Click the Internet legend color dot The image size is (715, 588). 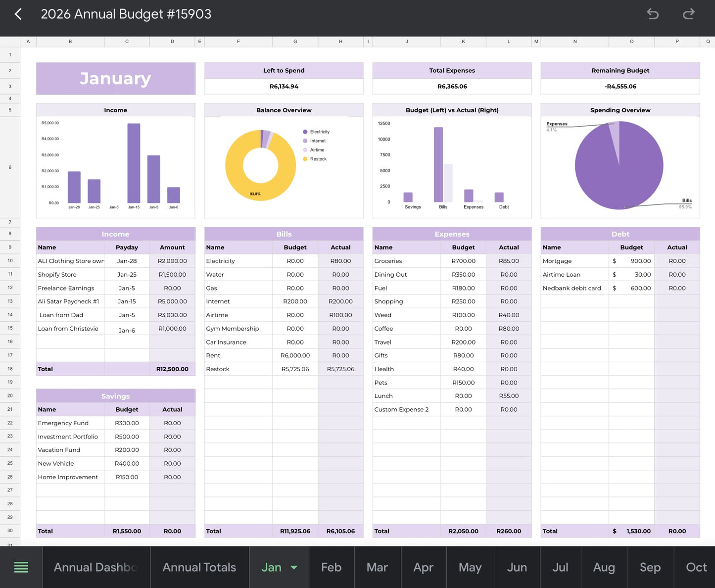click(x=305, y=141)
